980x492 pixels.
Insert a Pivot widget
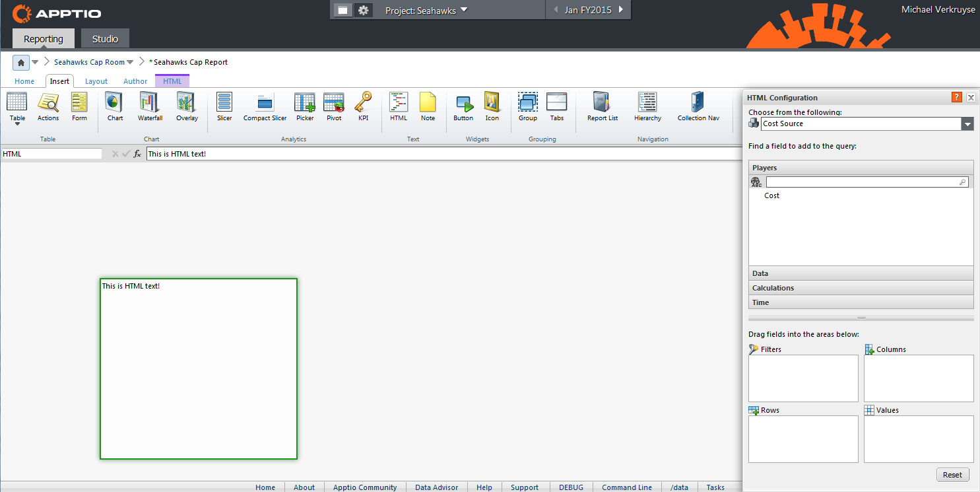click(333, 107)
